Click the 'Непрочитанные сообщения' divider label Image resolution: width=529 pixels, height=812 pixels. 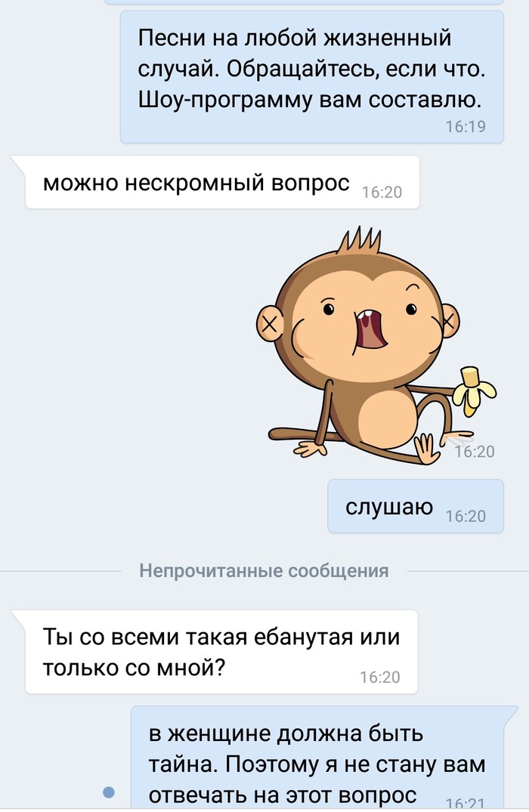(x=264, y=571)
